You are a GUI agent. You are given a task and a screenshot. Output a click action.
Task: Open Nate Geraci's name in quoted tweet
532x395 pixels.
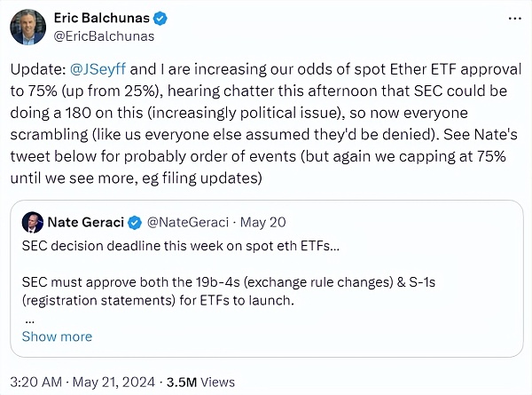(x=85, y=221)
